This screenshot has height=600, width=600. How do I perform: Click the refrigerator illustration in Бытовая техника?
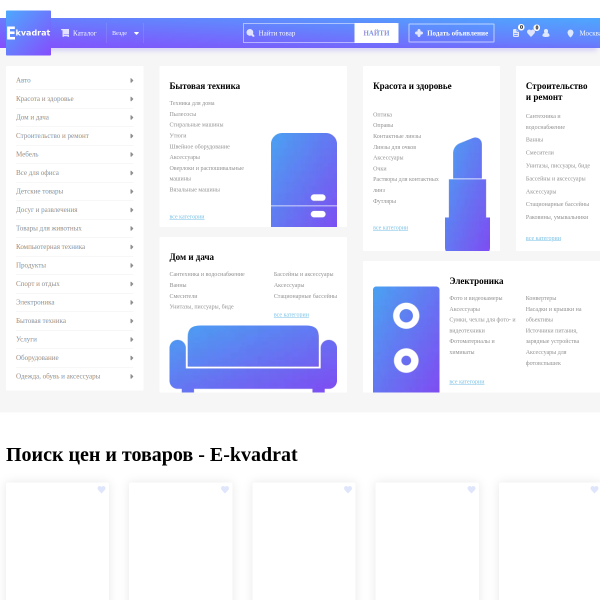(x=304, y=180)
